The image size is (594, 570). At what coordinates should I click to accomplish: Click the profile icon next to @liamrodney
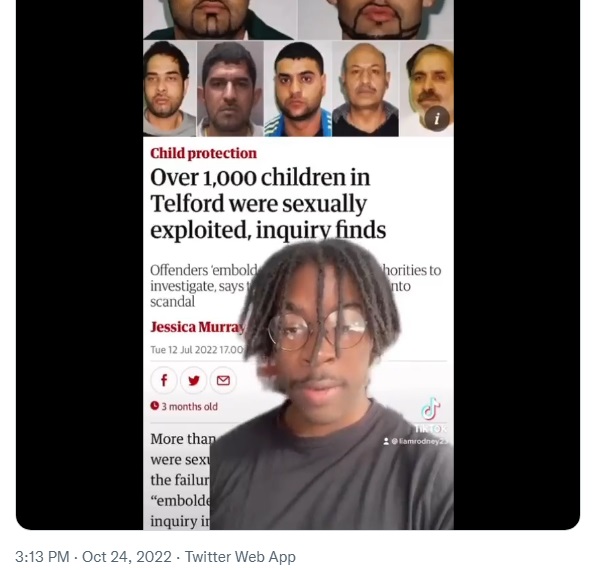coord(386,441)
